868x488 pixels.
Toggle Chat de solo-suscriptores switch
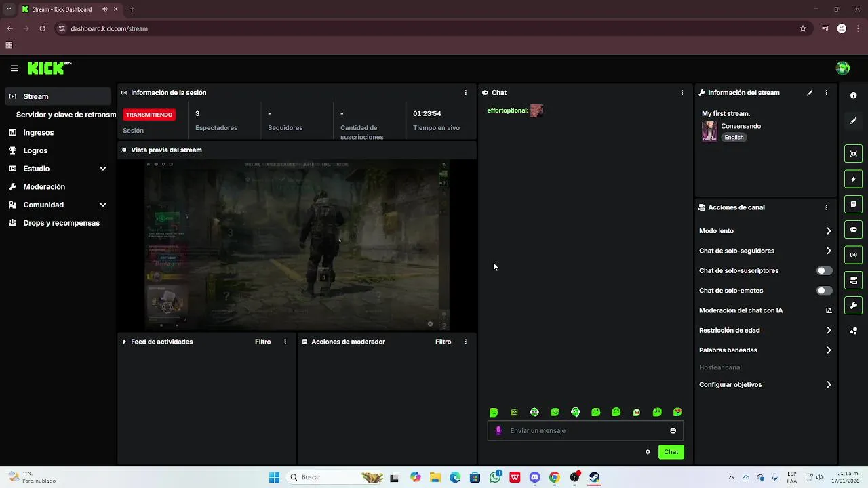point(824,270)
